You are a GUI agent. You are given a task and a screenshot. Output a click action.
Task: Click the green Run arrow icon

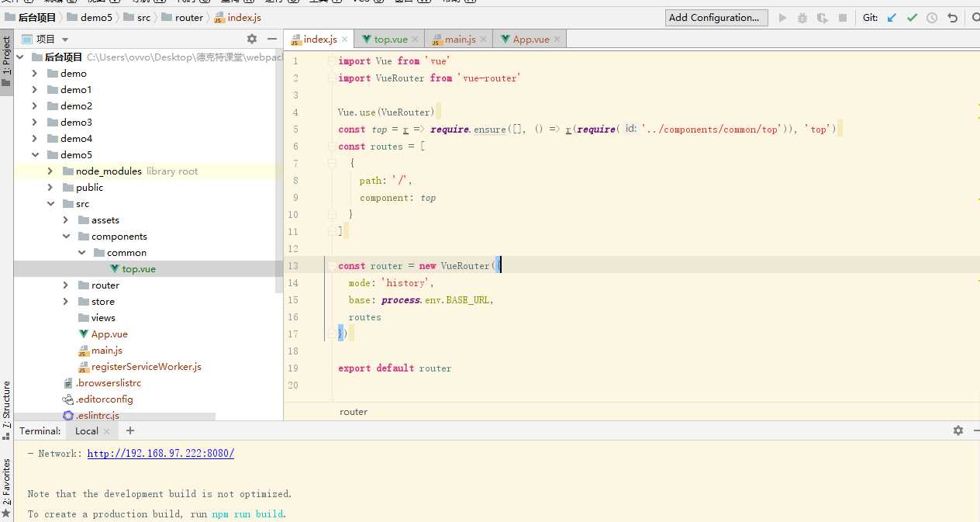(782, 18)
